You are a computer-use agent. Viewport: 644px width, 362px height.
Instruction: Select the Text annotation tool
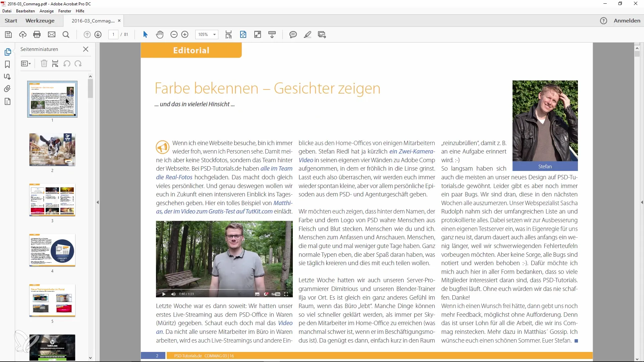[308, 35]
